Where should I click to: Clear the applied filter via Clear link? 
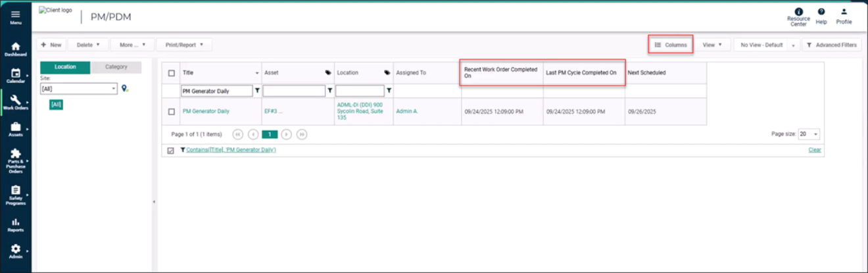tap(814, 150)
